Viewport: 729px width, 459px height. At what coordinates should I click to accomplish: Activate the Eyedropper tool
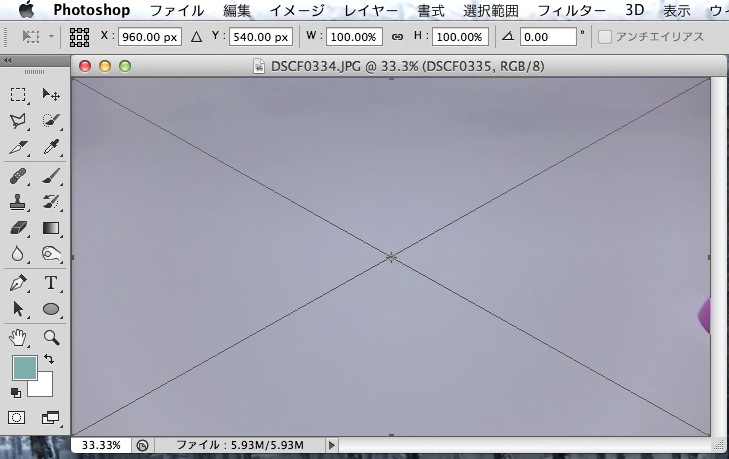click(51, 147)
